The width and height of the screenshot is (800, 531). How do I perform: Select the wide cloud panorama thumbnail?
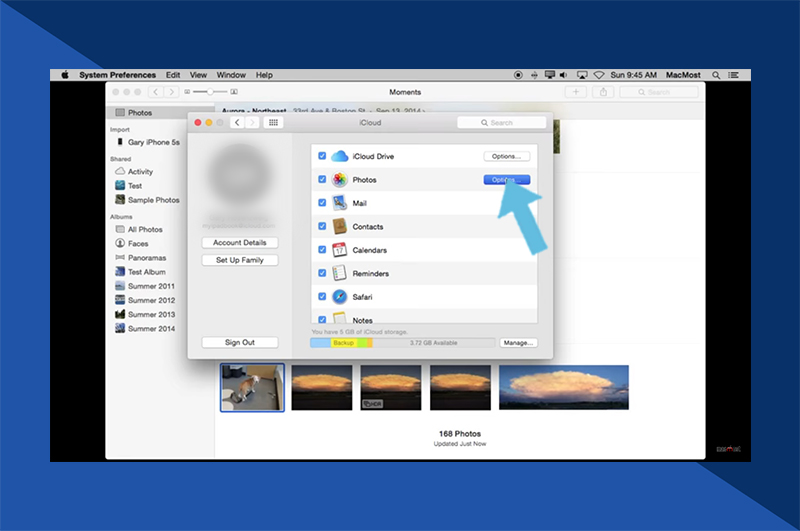pyautogui.click(x=564, y=388)
